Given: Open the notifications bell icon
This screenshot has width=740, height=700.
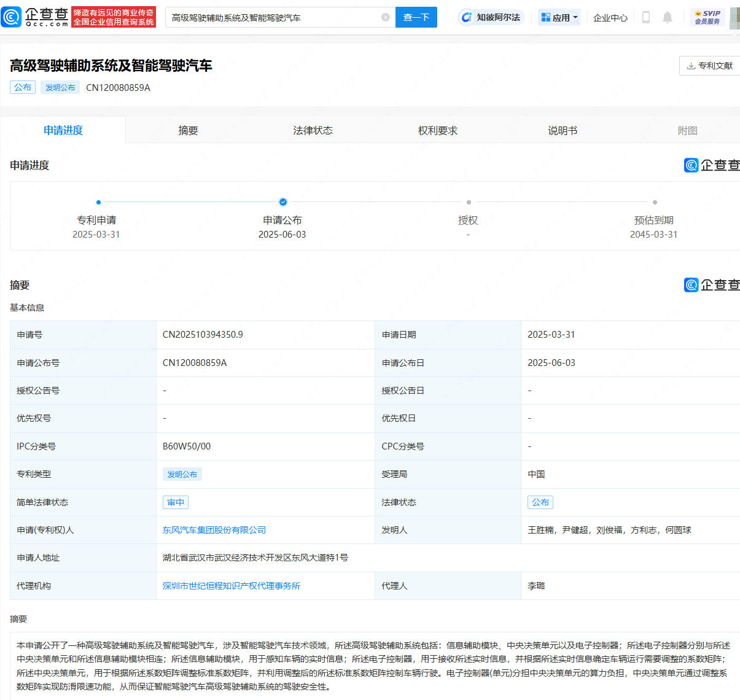Looking at the screenshot, I should pyautogui.click(x=668, y=17).
